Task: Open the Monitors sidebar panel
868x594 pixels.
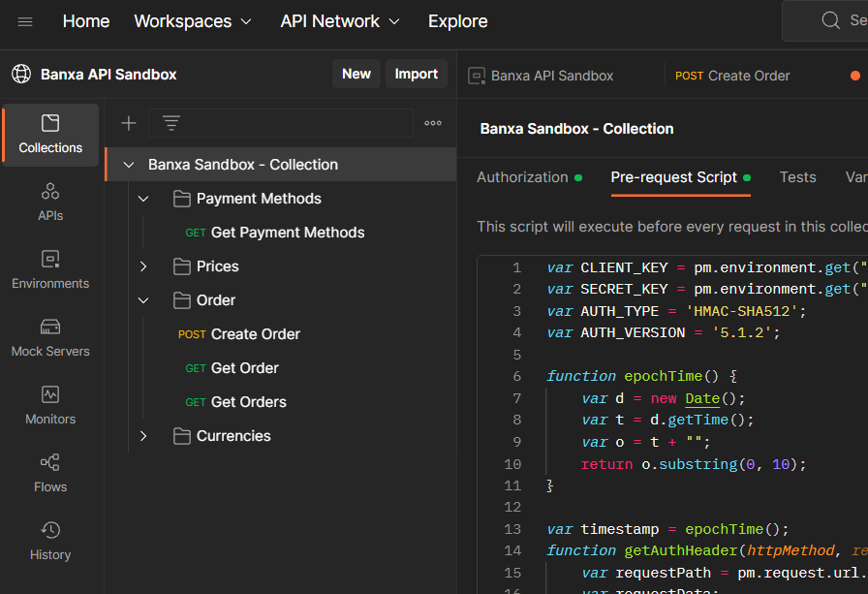Action: 50,405
